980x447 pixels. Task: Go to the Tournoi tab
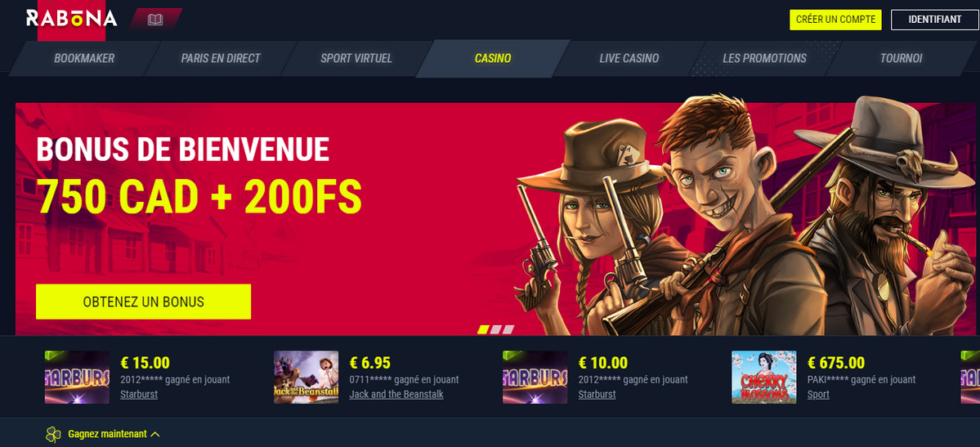point(901,59)
